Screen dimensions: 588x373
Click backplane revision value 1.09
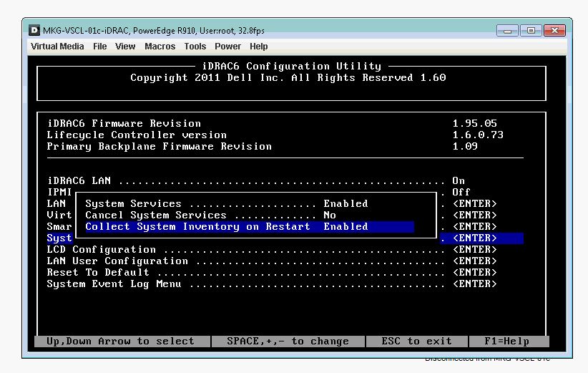click(x=465, y=146)
